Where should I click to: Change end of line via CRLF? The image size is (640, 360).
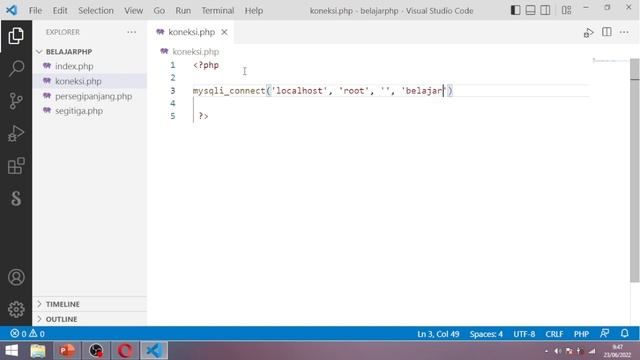point(554,334)
